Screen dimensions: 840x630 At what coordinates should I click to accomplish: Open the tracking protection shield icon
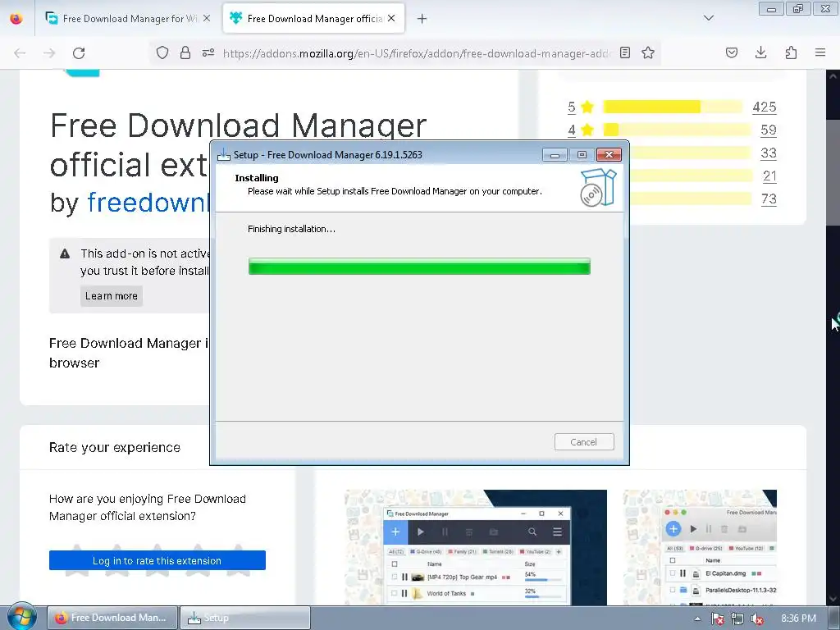pos(162,52)
